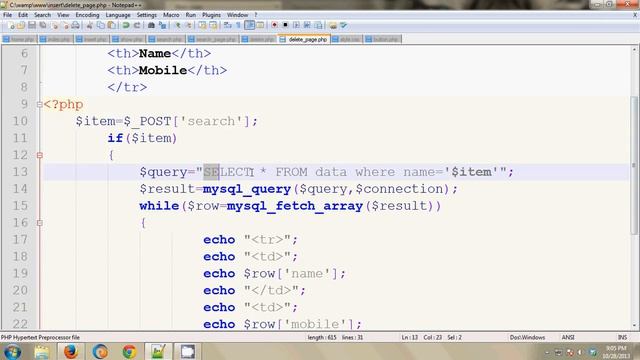The height and width of the screenshot is (360, 640).
Task: Cut selection using scissors toolbar icon
Action: pos(90,25)
